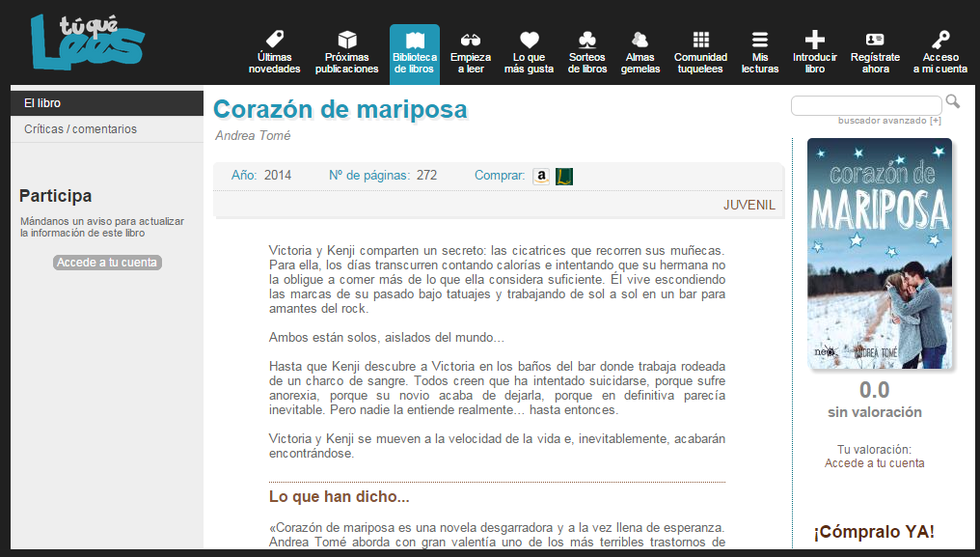Click Acceso a mi cuenta key icon
This screenshot has height=557, width=980.
tap(940, 40)
